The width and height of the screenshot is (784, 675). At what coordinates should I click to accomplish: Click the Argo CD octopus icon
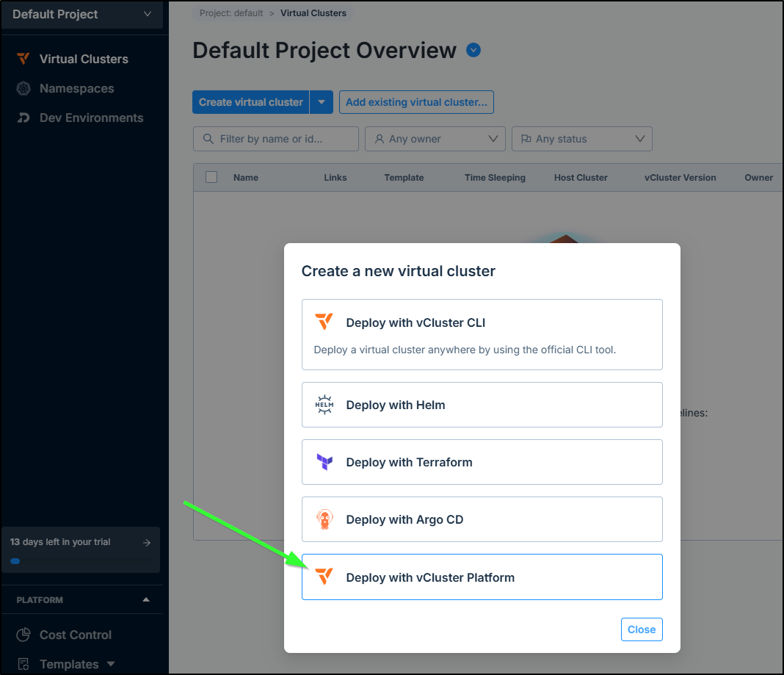coord(324,519)
